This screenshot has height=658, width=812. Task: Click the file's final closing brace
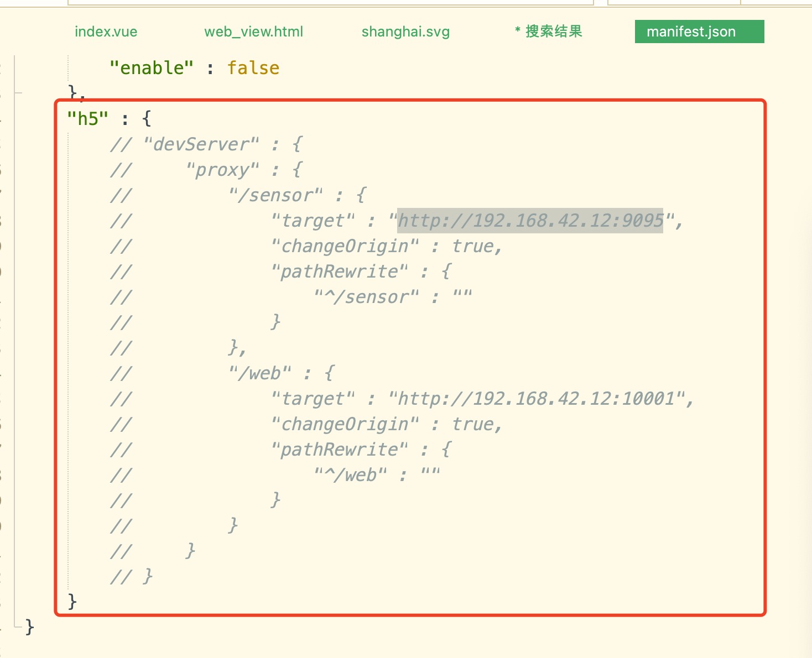28,626
